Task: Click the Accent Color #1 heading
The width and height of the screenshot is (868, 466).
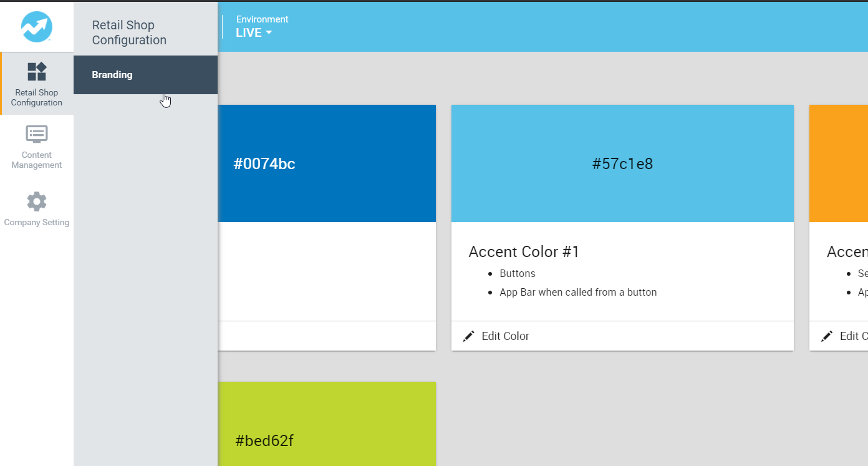Action: tap(524, 252)
